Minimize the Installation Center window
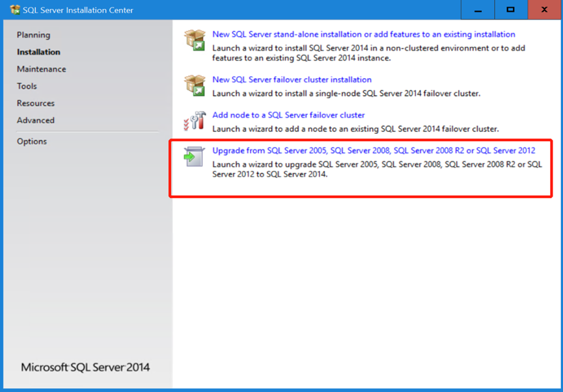The height and width of the screenshot is (392, 563). (x=478, y=10)
